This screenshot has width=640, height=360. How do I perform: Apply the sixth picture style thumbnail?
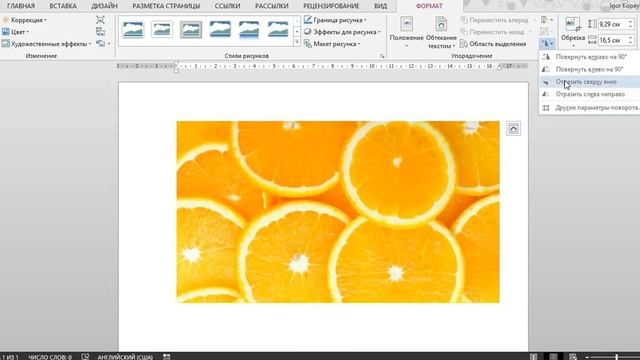[278, 29]
